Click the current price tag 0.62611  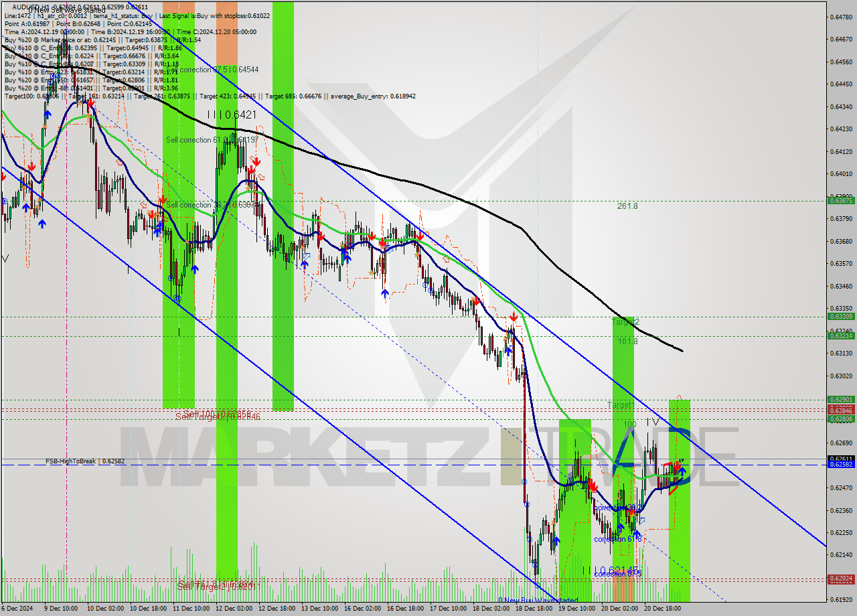point(841,459)
